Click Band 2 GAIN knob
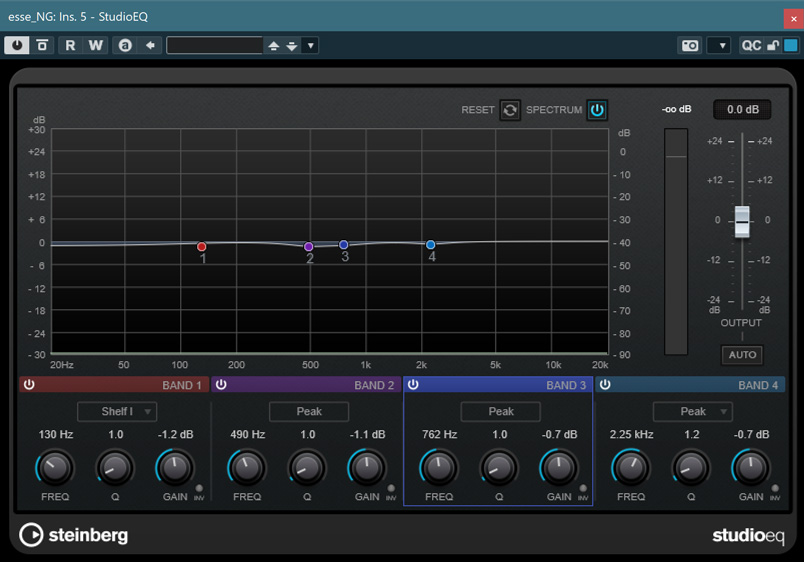This screenshot has height=562, width=804. (x=367, y=468)
